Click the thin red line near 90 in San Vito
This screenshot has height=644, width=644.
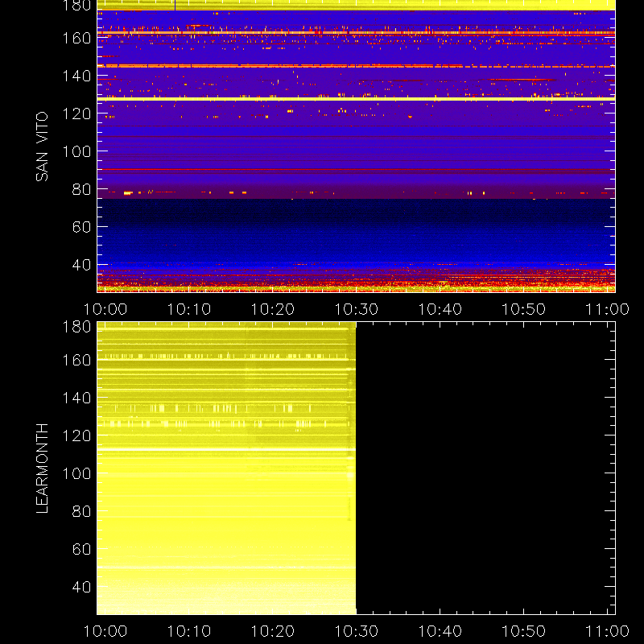[x=356, y=169]
